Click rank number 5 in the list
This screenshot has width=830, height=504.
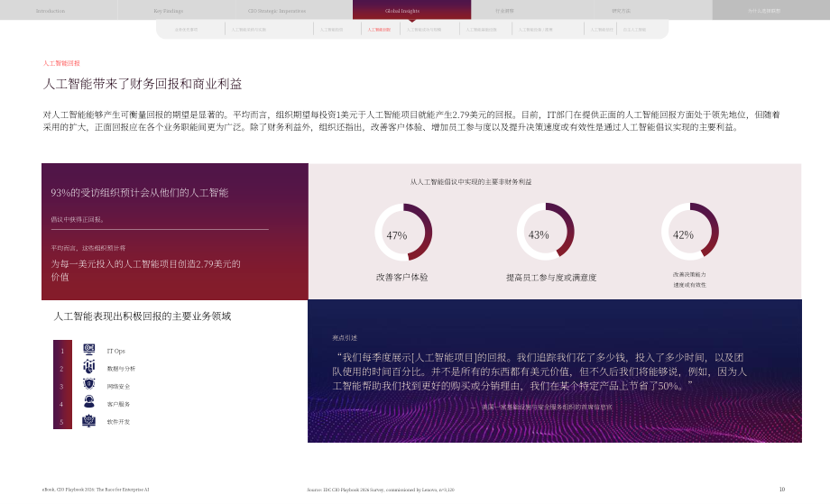click(x=61, y=422)
